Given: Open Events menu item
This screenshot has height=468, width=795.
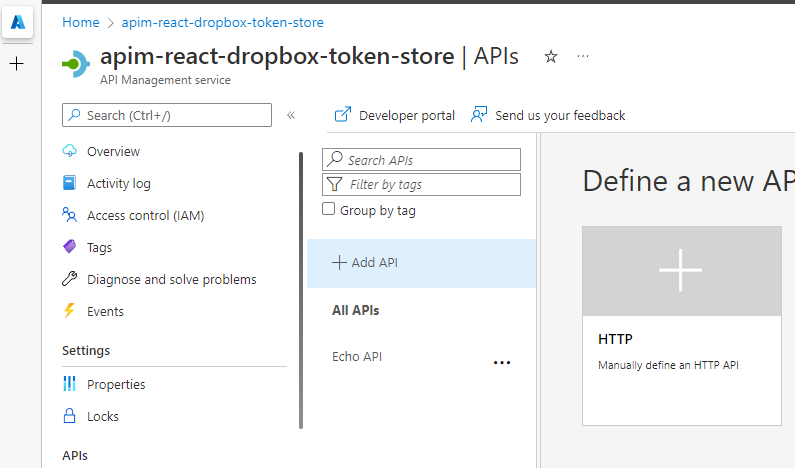Looking at the screenshot, I should coord(105,311).
